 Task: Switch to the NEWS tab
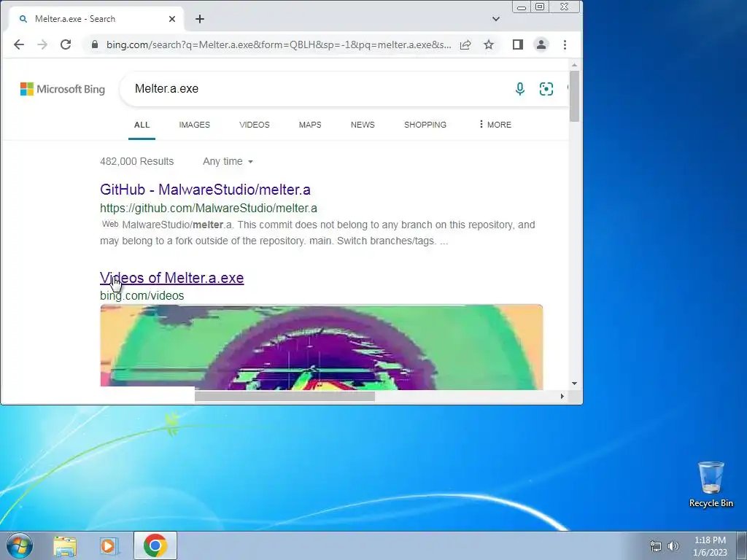point(363,125)
